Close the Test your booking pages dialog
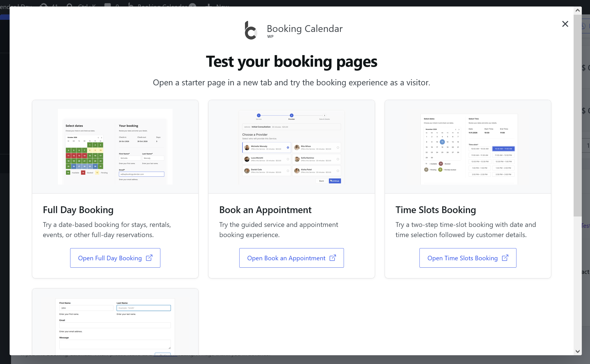 (x=565, y=24)
